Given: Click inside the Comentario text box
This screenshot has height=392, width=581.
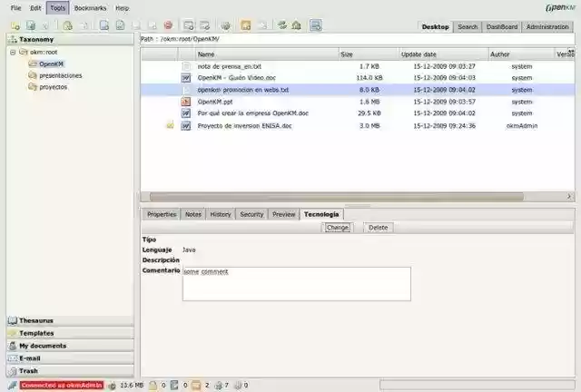Looking at the screenshot, I should (x=296, y=284).
